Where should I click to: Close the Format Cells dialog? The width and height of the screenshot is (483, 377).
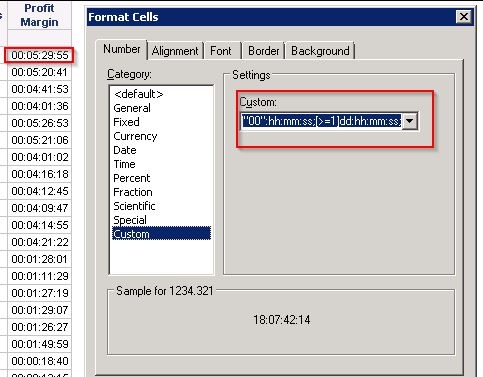pos(464,17)
